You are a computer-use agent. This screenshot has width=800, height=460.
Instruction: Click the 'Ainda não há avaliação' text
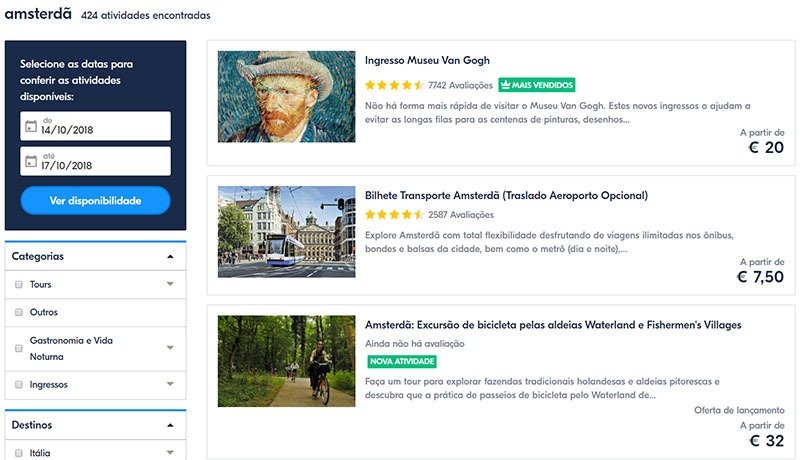pos(415,344)
